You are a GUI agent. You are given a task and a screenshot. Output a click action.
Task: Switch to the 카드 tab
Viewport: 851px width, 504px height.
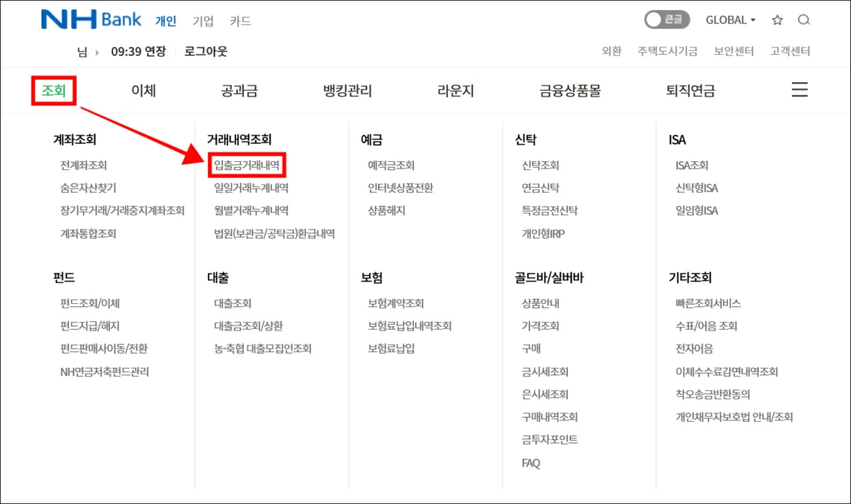click(240, 21)
